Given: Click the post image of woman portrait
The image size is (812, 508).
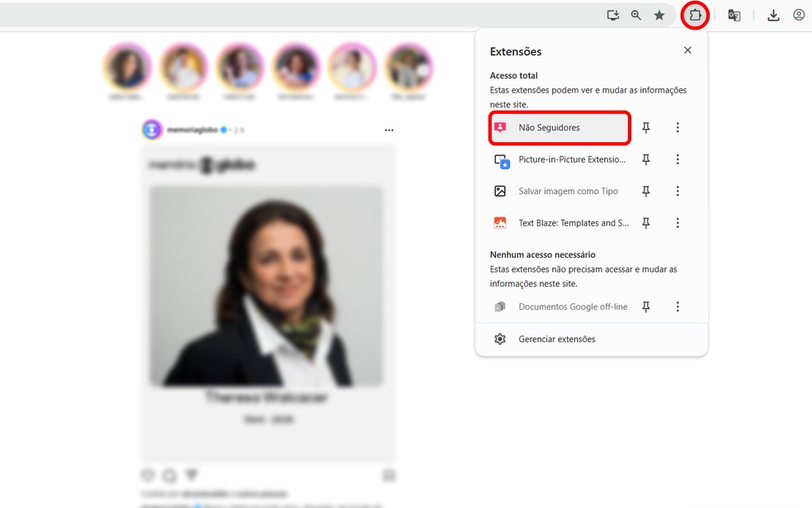Looking at the screenshot, I should point(267,286).
